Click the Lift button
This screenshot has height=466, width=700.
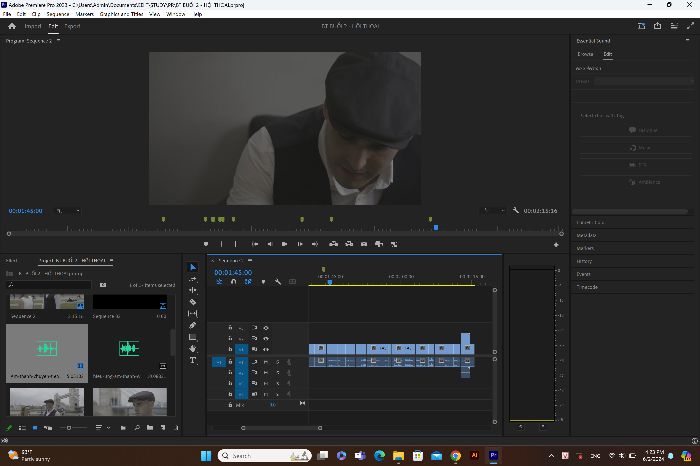tap(333, 244)
